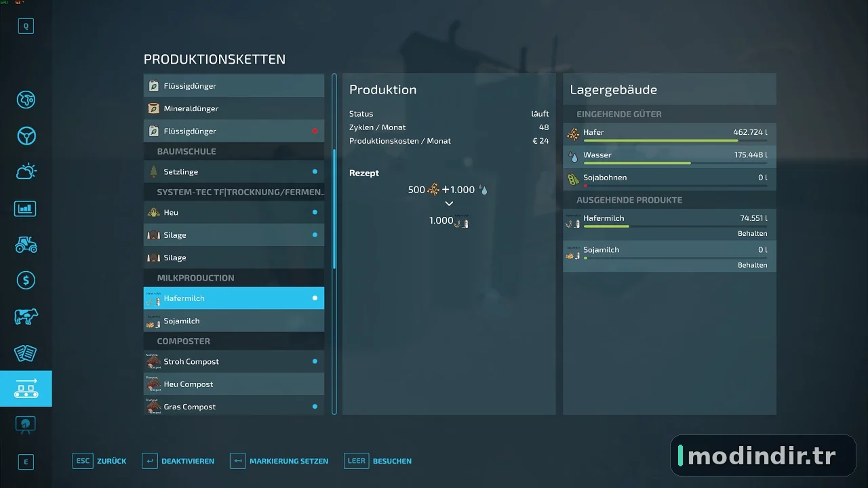Click the Status value 'läuft'
This screenshot has width=868, height=488.
pos(540,114)
